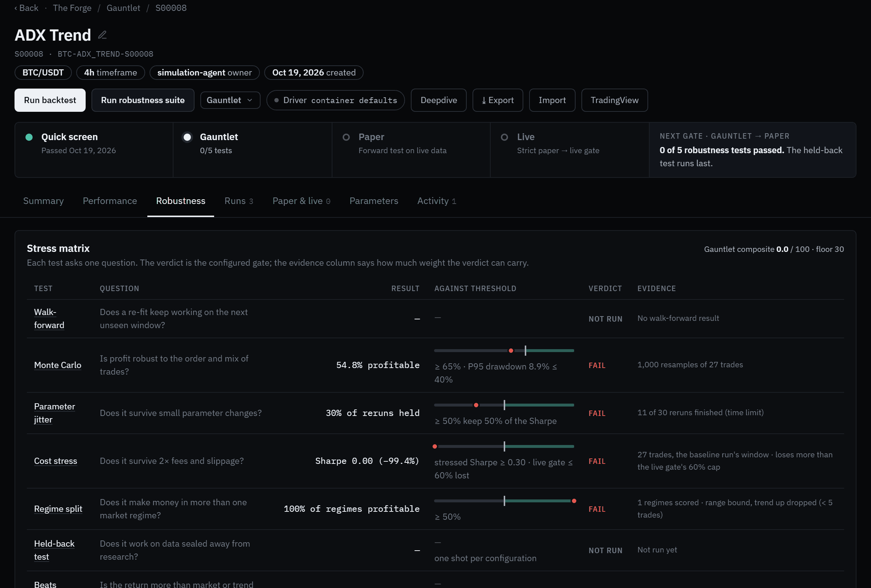
Task: Click the Quick screen green status dot
Action: (x=29, y=137)
